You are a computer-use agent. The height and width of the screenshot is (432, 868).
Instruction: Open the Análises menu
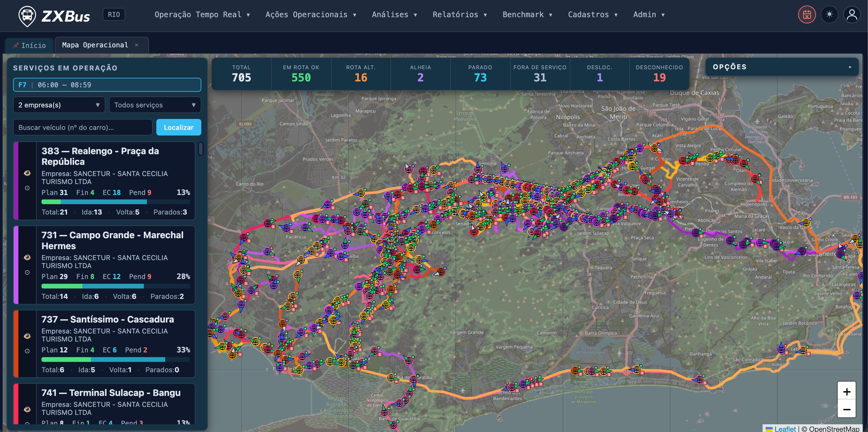pos(394,14)
